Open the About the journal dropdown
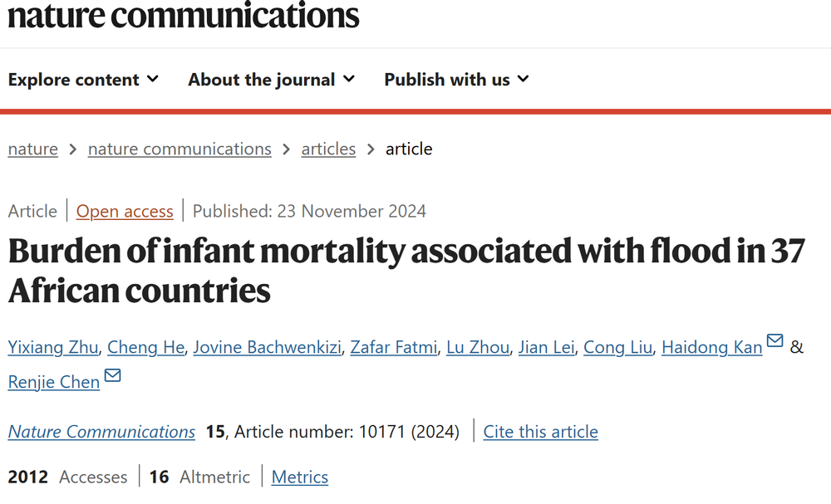The image size is (831, 504). tap(272, 80)
